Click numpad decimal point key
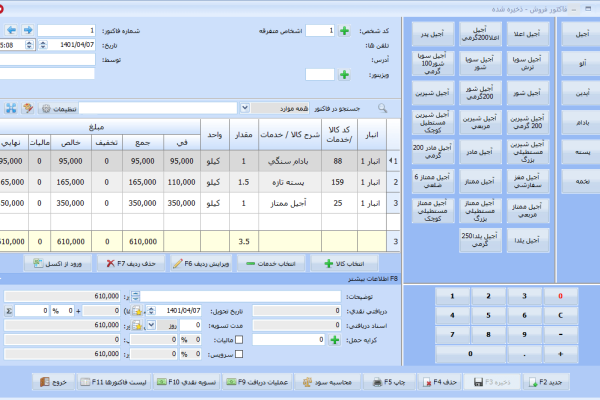 click(x=524, y=354)
